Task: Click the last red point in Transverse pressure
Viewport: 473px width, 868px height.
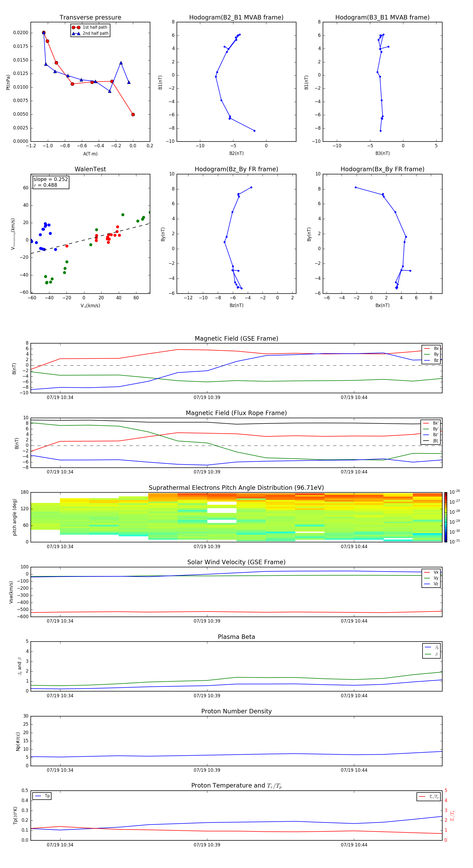Action: [x=133, y=115]
